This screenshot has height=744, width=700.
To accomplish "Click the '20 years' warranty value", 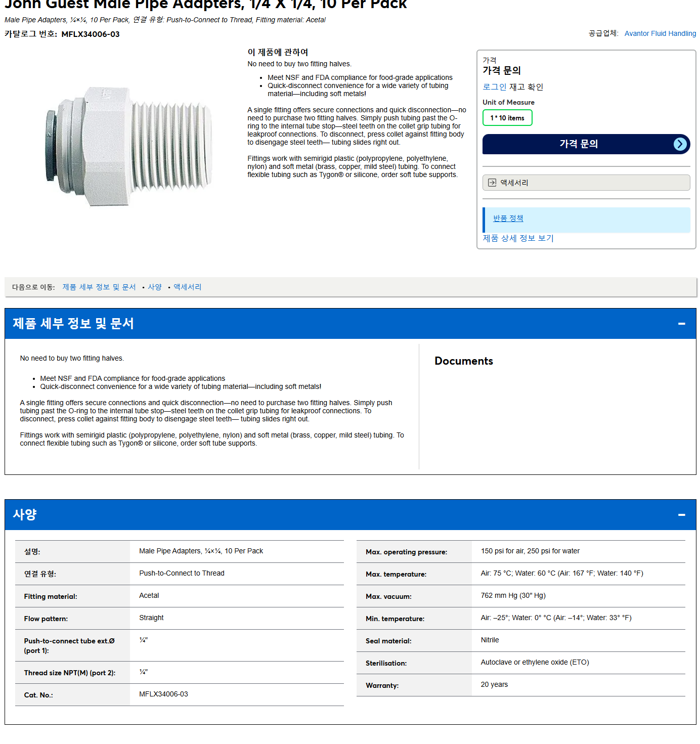I will point(494,684).
